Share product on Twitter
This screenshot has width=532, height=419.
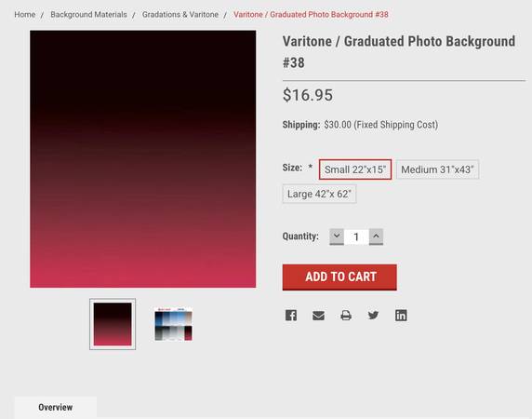373,316
